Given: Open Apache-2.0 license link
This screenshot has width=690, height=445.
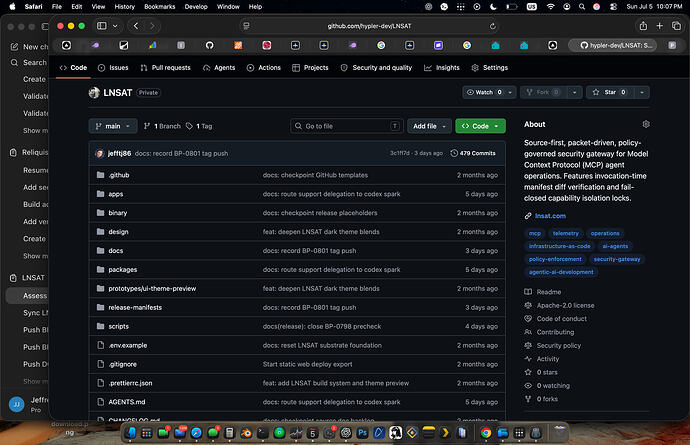Looking at the screenshot, I should click(x=565, y=305).
